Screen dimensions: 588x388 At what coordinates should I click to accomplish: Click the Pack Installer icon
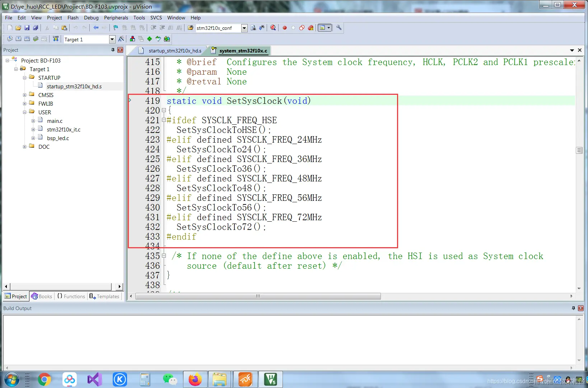tap(167, 39)
